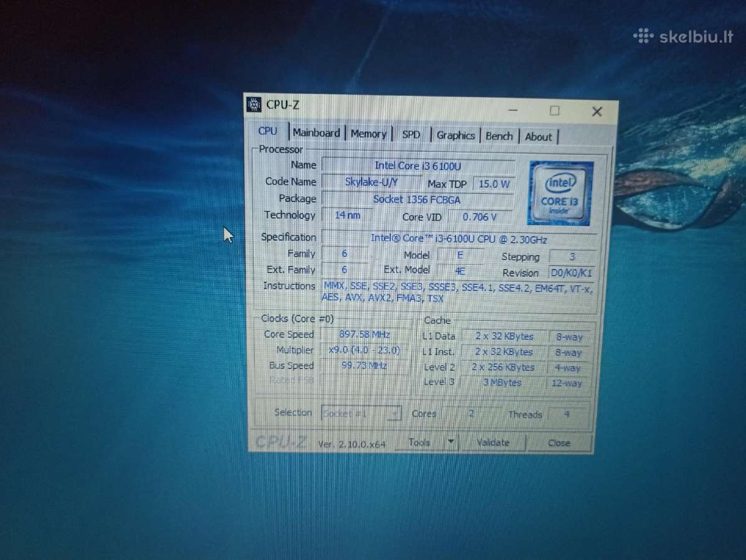
Task: Click the Multiplier value x9.0
Action: point(364,350)
